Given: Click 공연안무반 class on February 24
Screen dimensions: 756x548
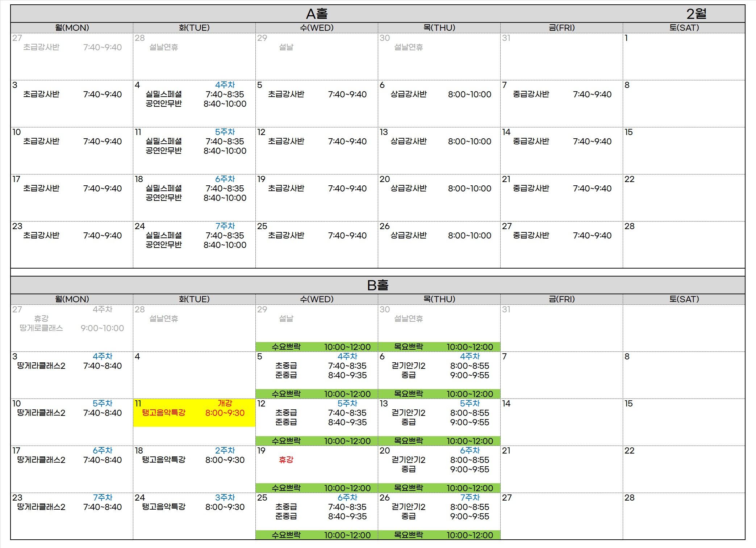Looking at the screenshot, I should pos(164,245).
